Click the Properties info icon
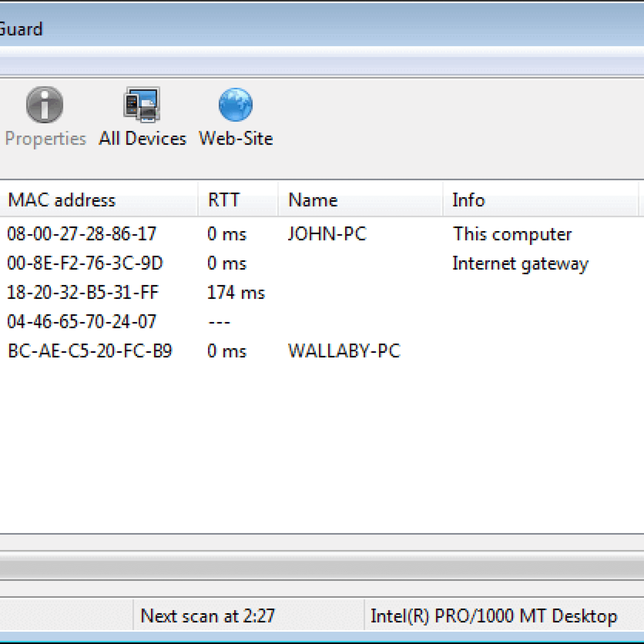The height and width of the screenshot is (644, 644). 44,104
